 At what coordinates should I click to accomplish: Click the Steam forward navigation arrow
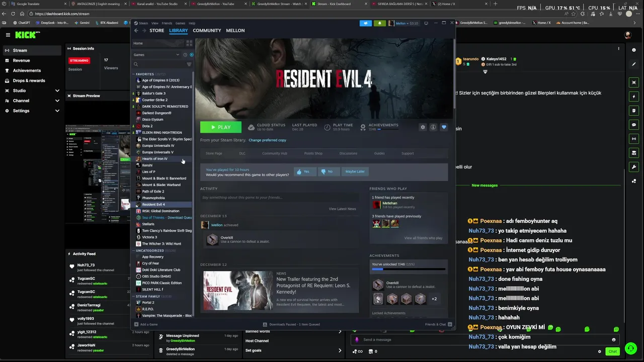[x=144, y=31]
